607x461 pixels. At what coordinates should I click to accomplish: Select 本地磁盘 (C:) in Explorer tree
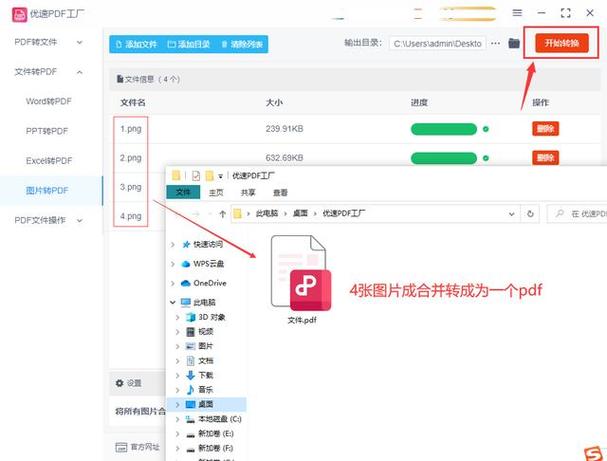(220, 419)
